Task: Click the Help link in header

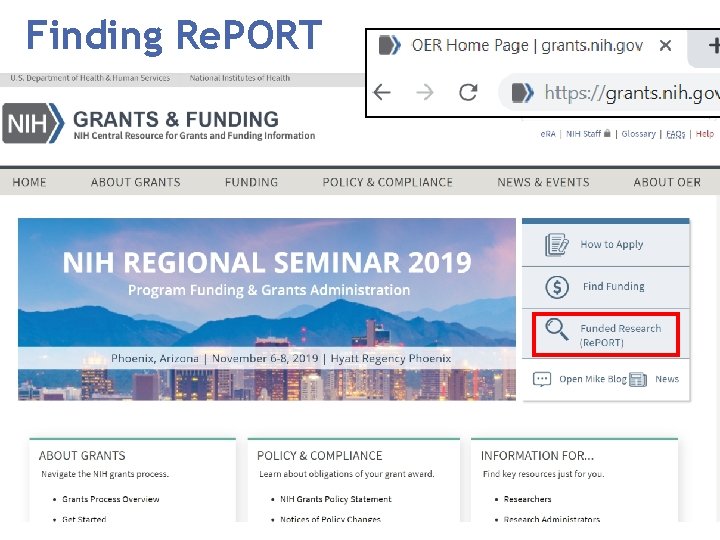Action: coord(704,134)
